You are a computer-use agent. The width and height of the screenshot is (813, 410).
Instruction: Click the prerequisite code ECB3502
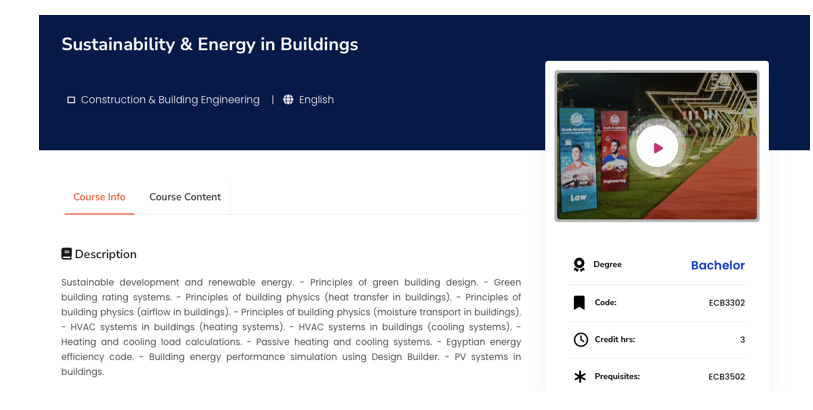click(x=726, y=377)
